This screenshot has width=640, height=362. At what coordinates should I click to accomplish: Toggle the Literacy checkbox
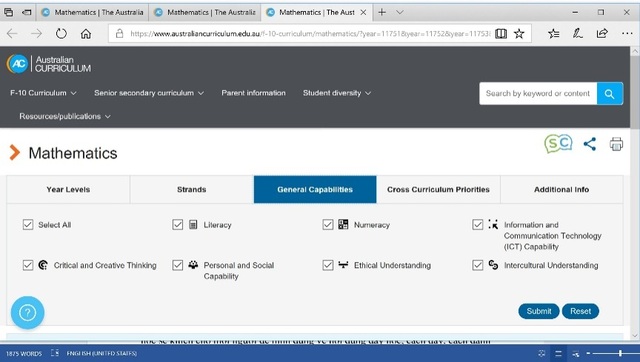(x=178, y=224)
